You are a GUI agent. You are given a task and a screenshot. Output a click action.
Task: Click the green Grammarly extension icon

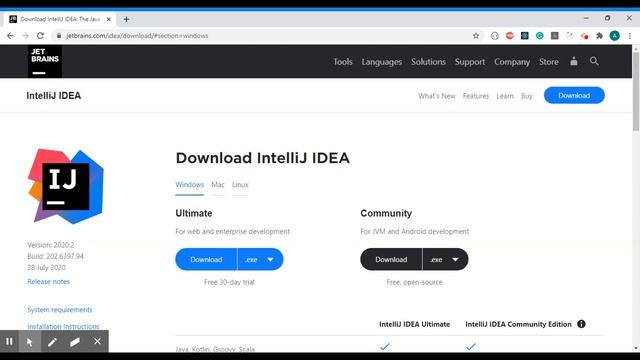pos(540,36)
